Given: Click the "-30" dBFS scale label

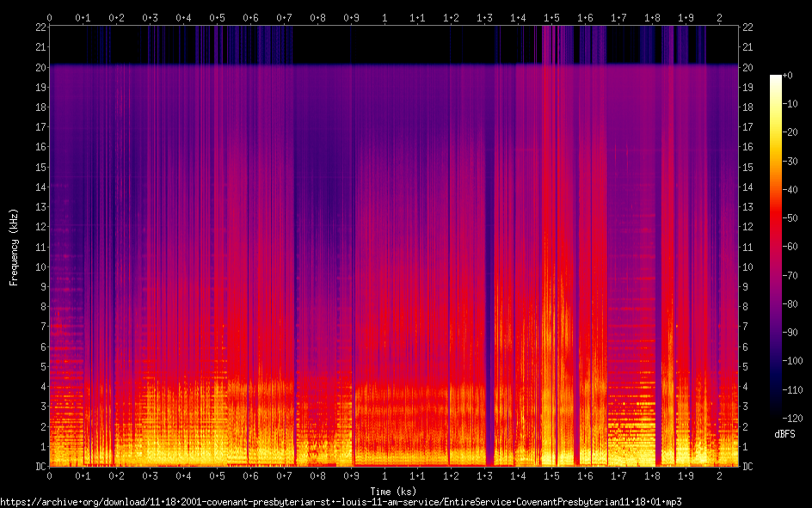Looking at the screenshot, I should tap(790, 162).
